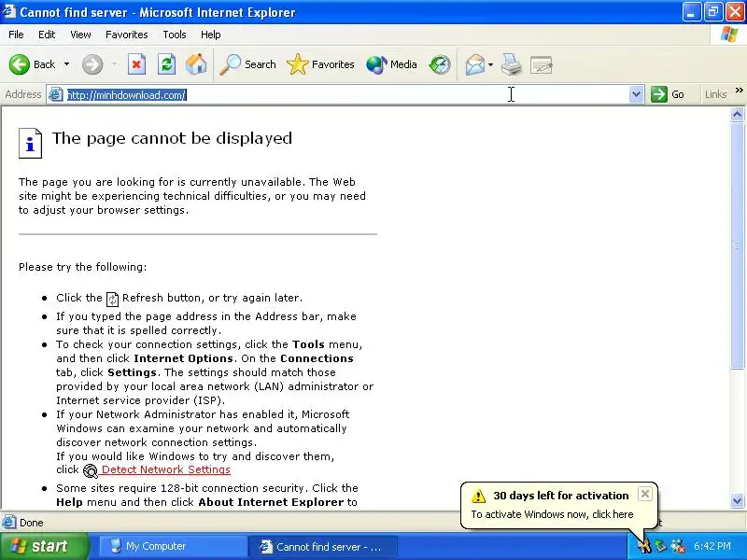Show History with the clock icon
This screenshot has width=747, height=560.
coord(439,64)
